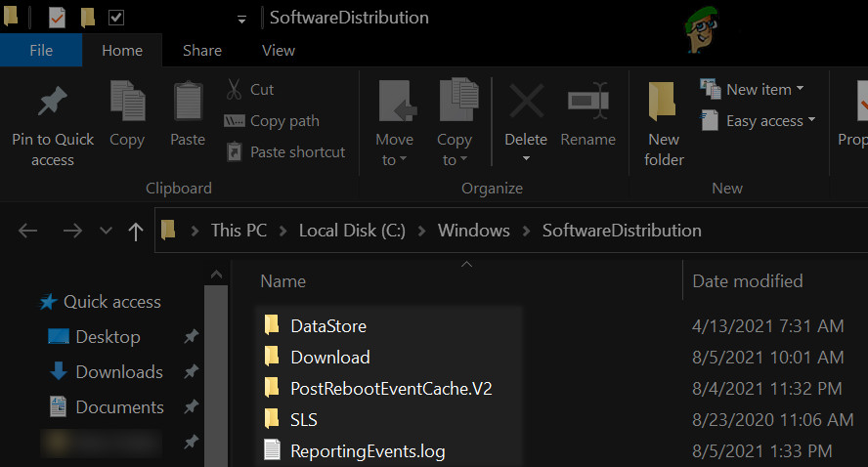Viewport: 868px width, 467px height.
Task: Click the Paste icon in ribbon
Action: coord(188,102)
